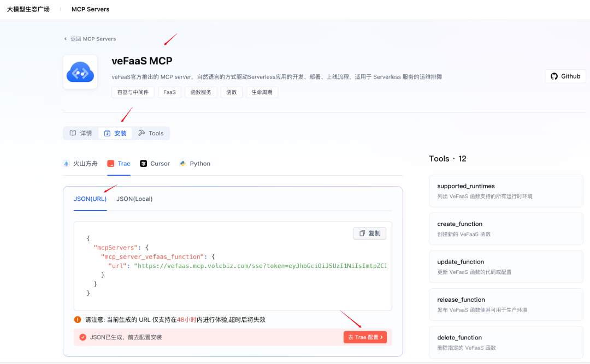Open the delete_function tool card
Image resolution: width=590 pixels, height=364 pixels.
(506, 343)
